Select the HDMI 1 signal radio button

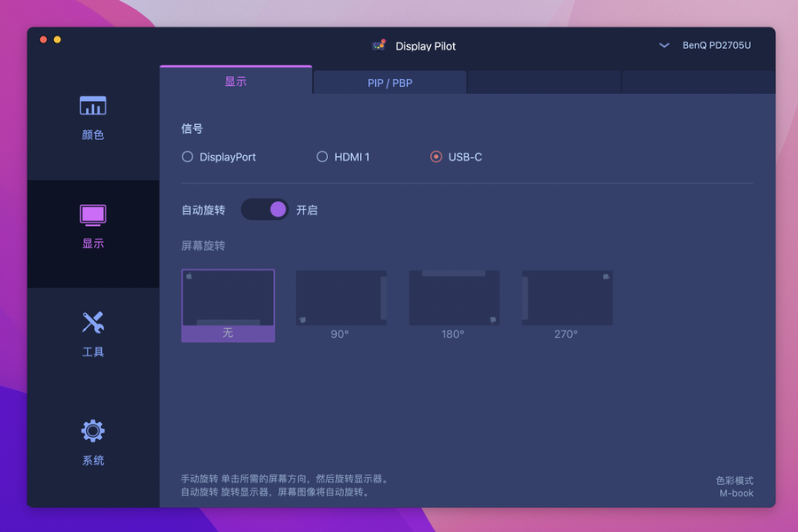point(323,157)
